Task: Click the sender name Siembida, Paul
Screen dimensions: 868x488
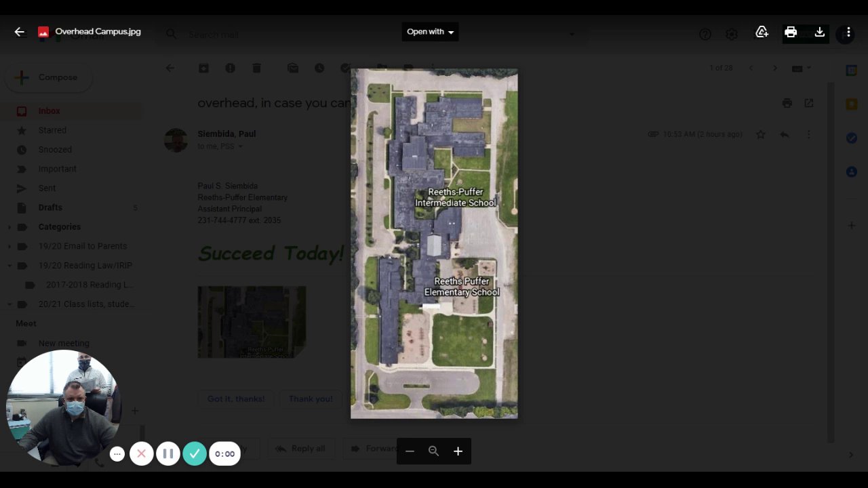Action: [226, 134]
